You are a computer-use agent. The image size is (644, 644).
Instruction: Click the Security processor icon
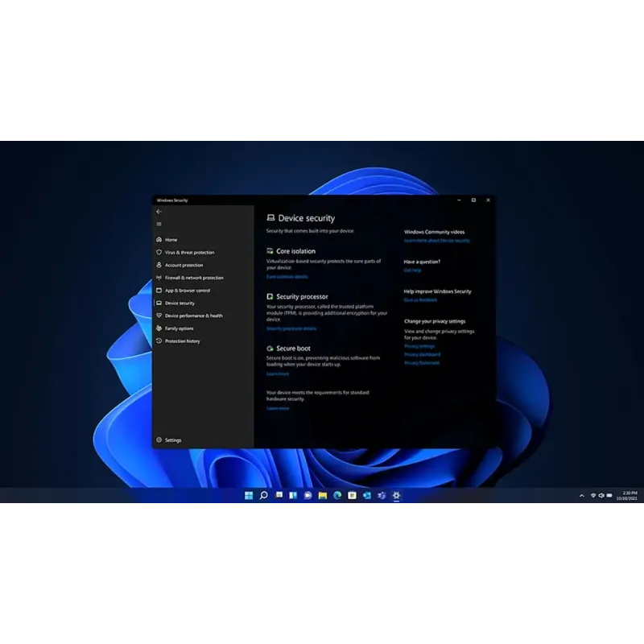pos(270,296)
